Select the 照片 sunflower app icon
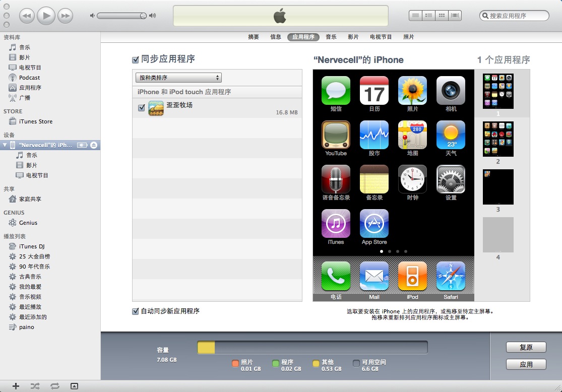Viewport: 562px width, 392px height. coord(412,90)
